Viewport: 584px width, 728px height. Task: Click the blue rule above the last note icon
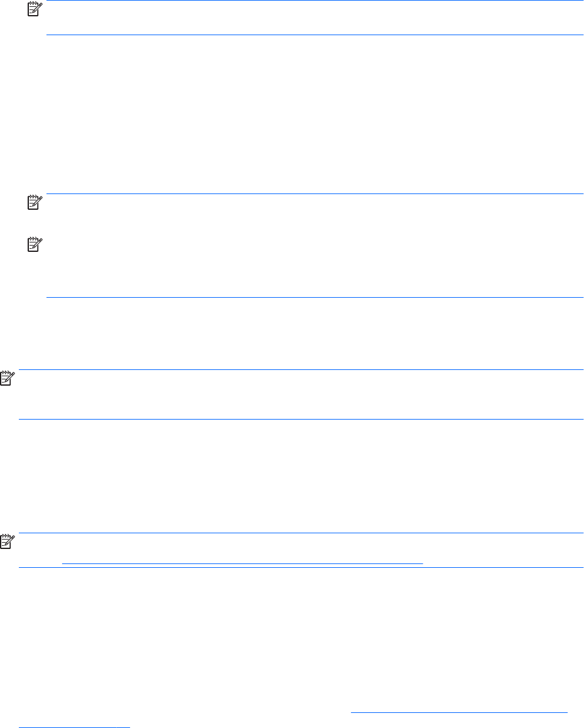coord(301,533)
